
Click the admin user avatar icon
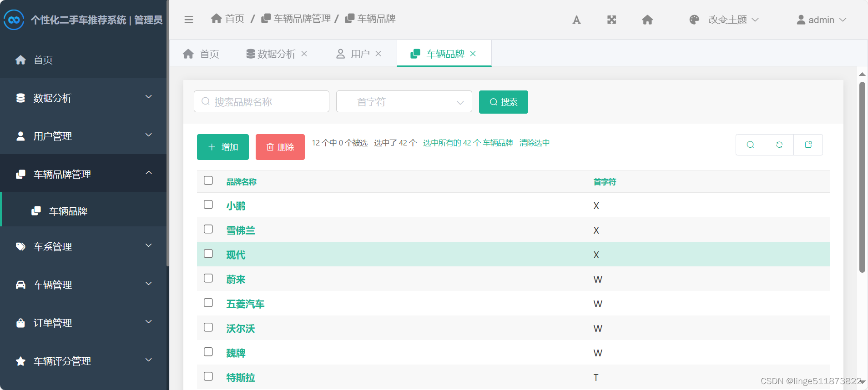click(x=801, y=20)
